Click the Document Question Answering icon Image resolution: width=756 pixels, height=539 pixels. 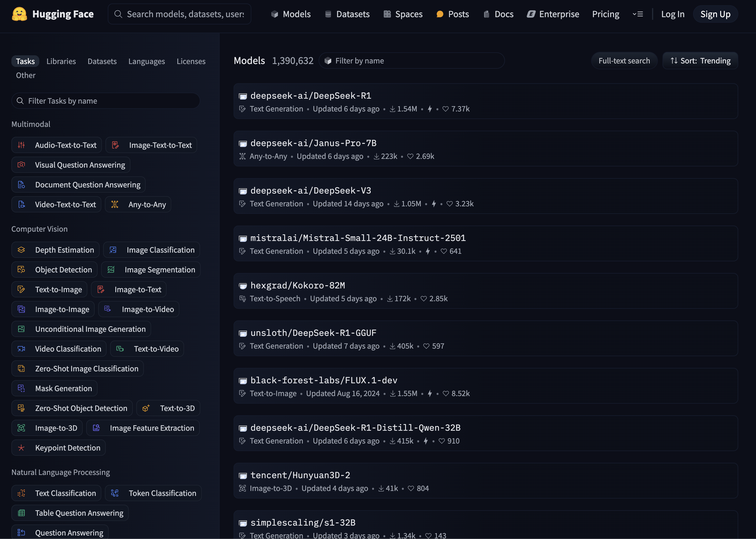(x=21, y=185)
